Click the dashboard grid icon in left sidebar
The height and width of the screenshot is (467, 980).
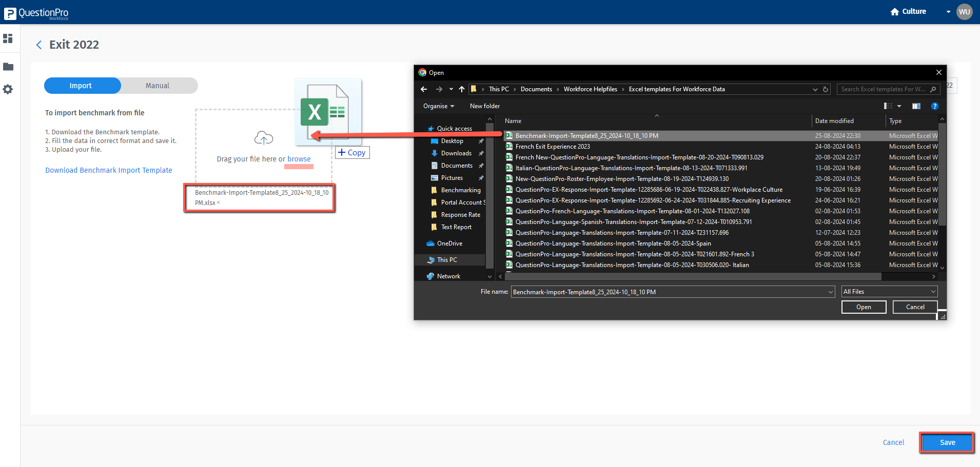[8, 38]
